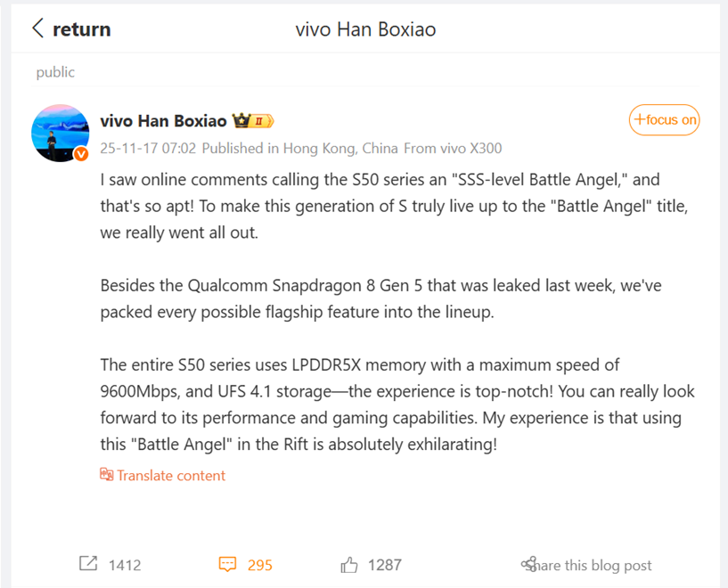Click the post timestamp 25-11-17 07:02
Screen dimensions: 728x588
tap(147, 148)
